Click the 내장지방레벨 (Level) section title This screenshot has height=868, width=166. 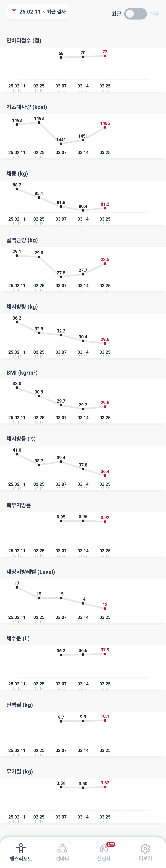(x=31, y=572)
